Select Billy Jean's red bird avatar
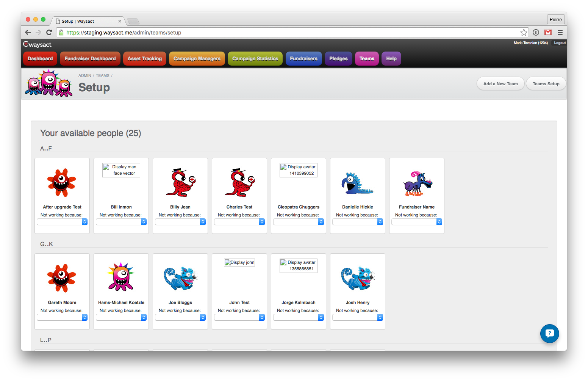Image resolution: width=588 pixels, height=381 pixels. (x=181, y=182)
